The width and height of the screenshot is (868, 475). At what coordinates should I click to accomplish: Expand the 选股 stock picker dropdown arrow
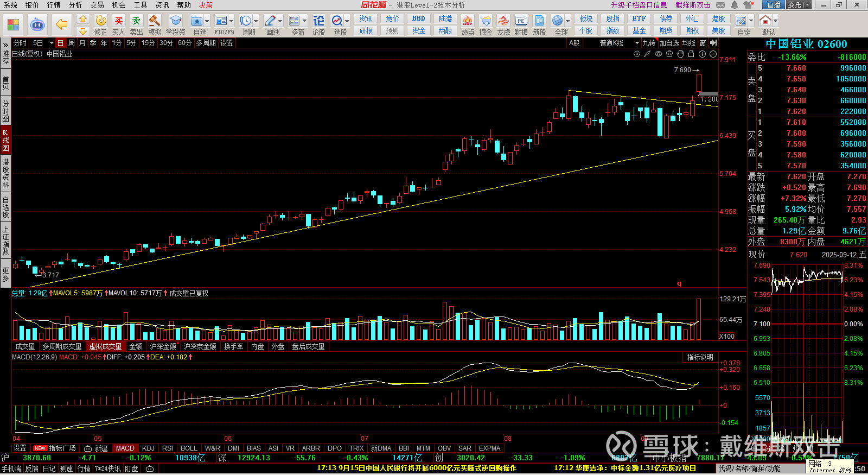pyautogui.click(x=347, y=21)
